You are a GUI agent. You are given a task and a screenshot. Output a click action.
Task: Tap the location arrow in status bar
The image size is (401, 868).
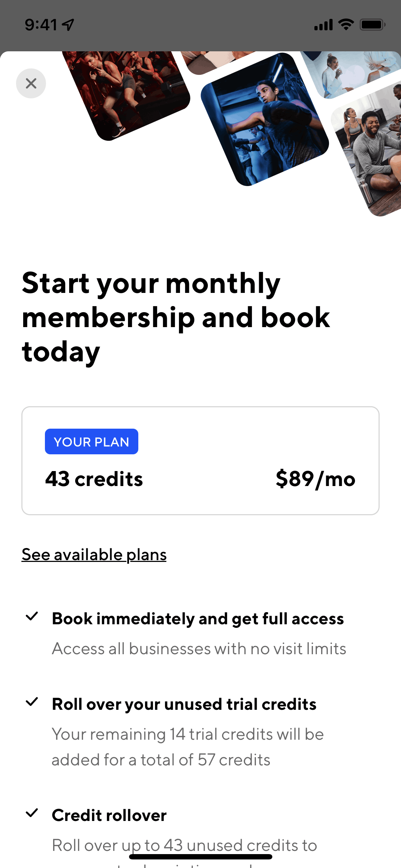[x=68, y=25]
